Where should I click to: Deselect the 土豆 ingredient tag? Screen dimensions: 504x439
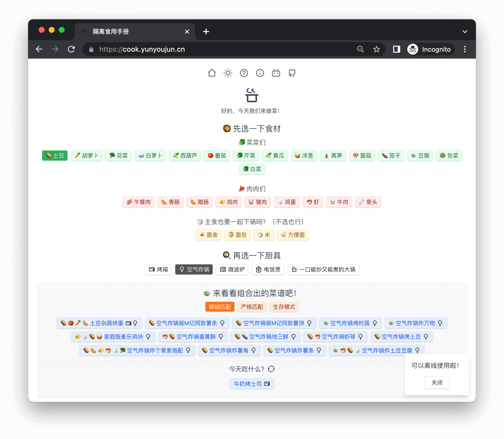[55, 156]
